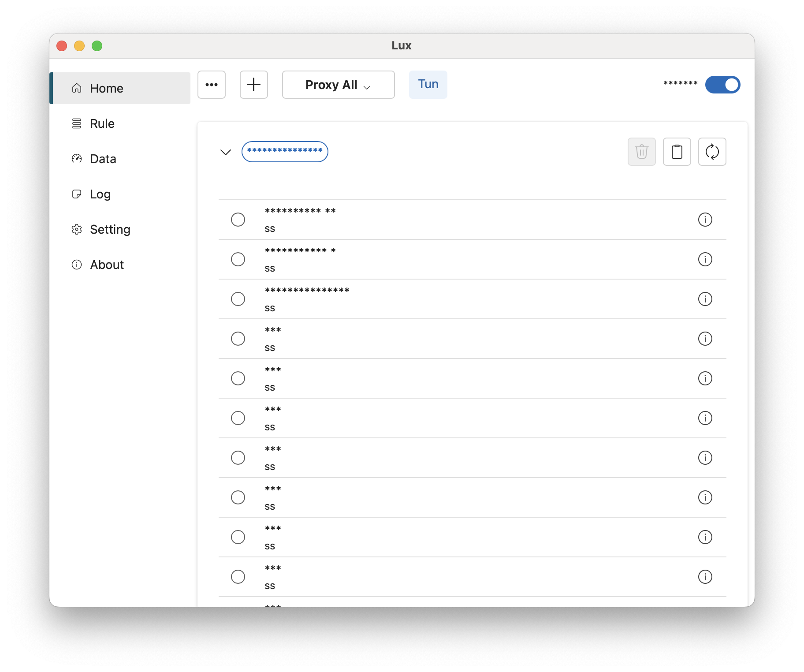Disable the main proxy switch

tap(722, 85)
